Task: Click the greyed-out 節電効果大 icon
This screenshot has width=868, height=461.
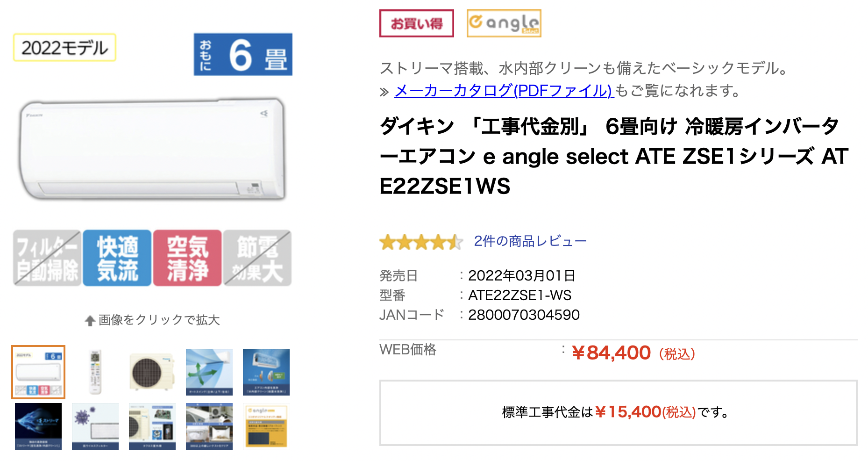Action: (x=257, y=258)
